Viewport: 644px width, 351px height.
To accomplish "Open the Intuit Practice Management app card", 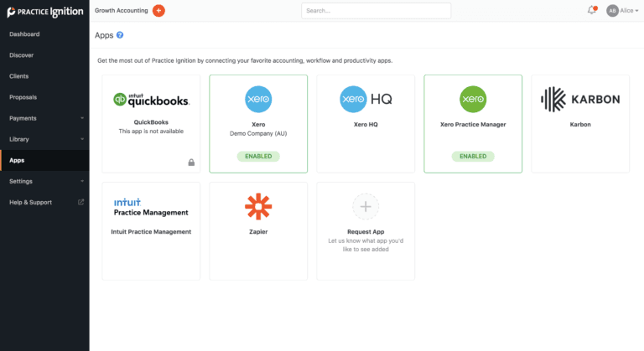I will tap(151, 230).
